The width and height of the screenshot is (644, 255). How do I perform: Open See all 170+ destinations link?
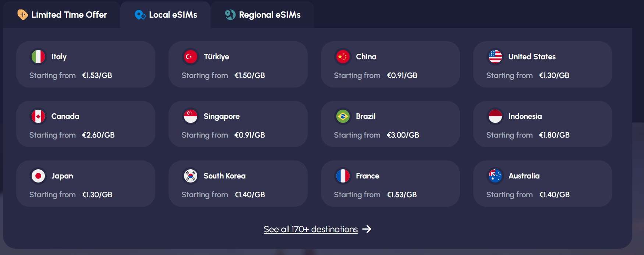tap(311, 229)
